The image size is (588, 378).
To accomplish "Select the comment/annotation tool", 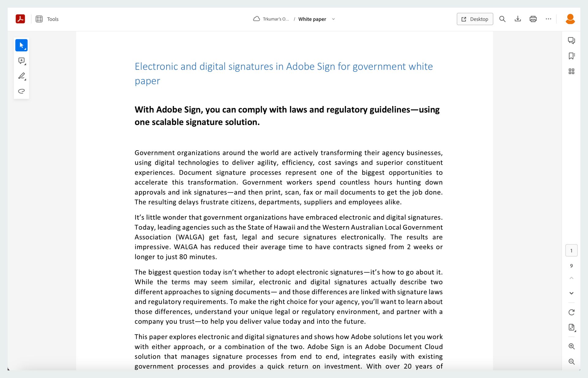I will (21, 61).
